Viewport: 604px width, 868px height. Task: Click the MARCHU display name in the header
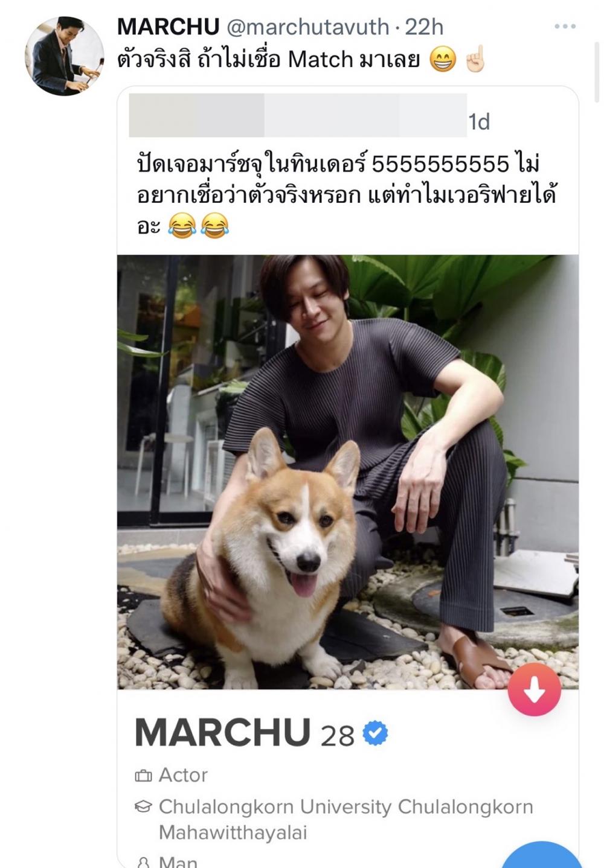(x=168, y=27)
